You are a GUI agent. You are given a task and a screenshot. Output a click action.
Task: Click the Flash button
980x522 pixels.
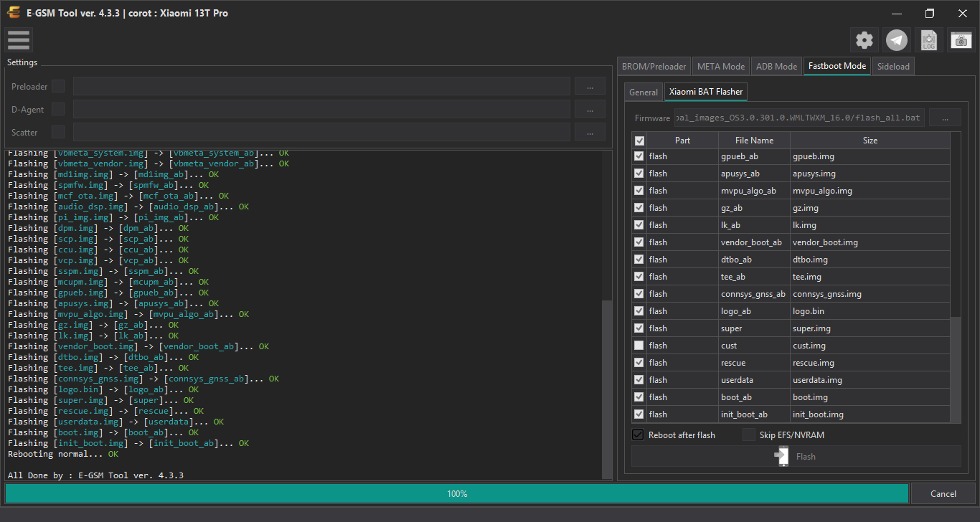[796, 457]
